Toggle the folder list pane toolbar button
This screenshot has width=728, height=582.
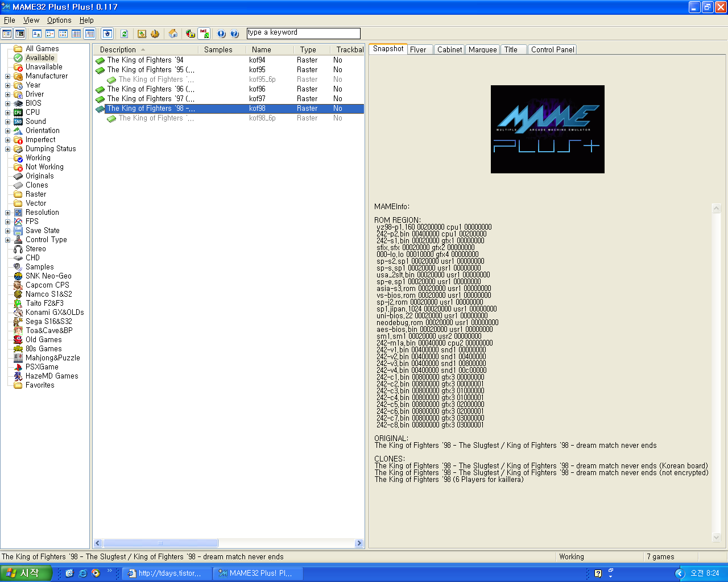pyautogui.click(x=7, y=34)
